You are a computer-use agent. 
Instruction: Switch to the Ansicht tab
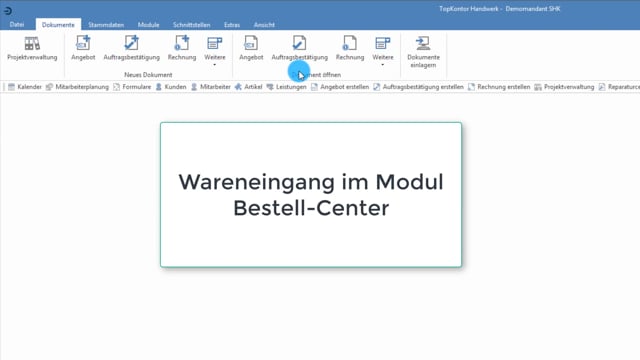[x=264, y=24]
